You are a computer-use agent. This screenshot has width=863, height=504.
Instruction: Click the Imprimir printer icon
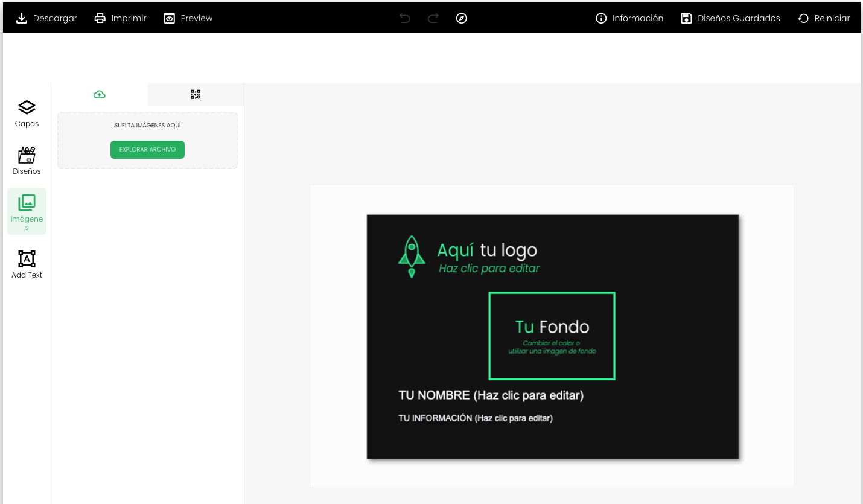pyautogui.click(x=100, y=18)
